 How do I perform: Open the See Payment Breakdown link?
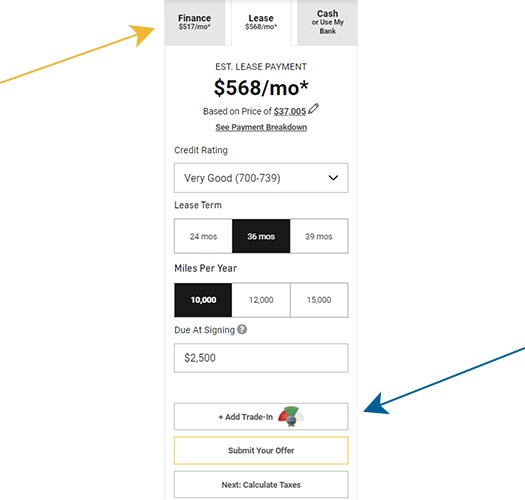pyautogui.click(x=261, y=127)
